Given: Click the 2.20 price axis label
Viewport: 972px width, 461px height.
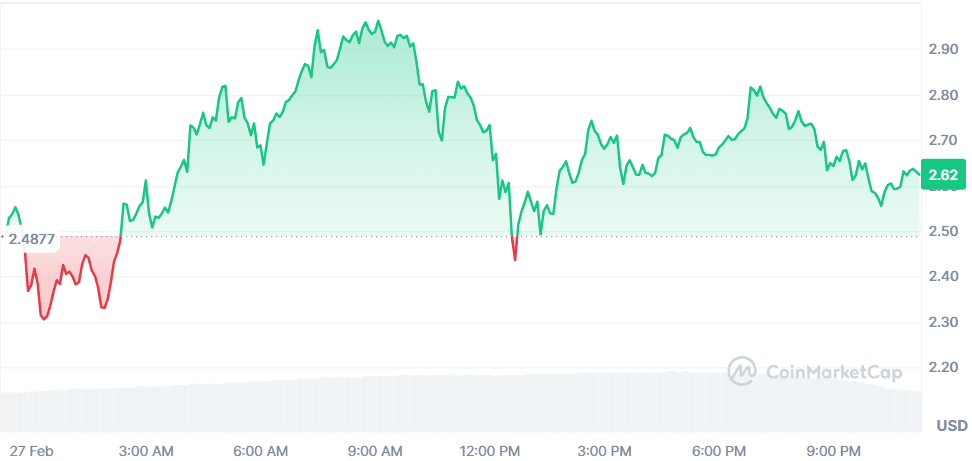Looking at the screenshot, I should pos(942,368).
